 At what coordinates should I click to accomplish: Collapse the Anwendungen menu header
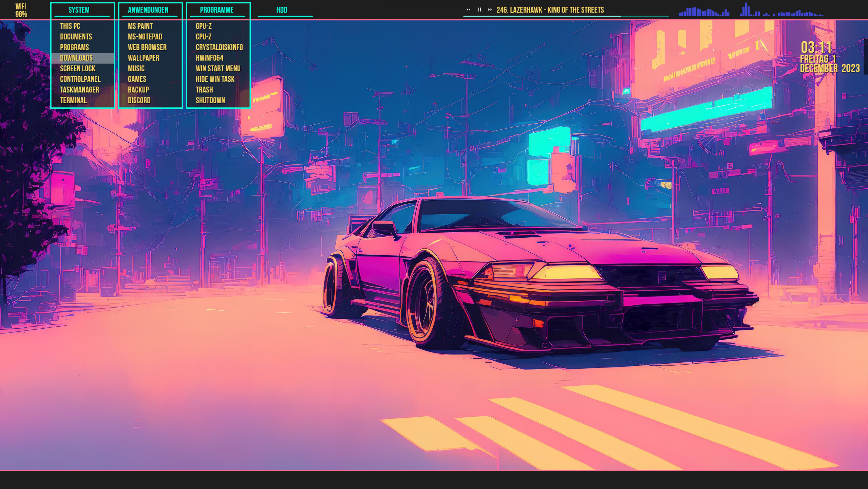click(x=148, y=10)
